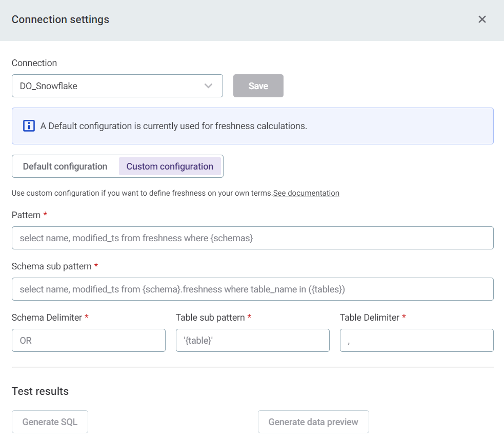
Task: Open the DO_Snowflake connection selector
Action: [x=110, y=86]
